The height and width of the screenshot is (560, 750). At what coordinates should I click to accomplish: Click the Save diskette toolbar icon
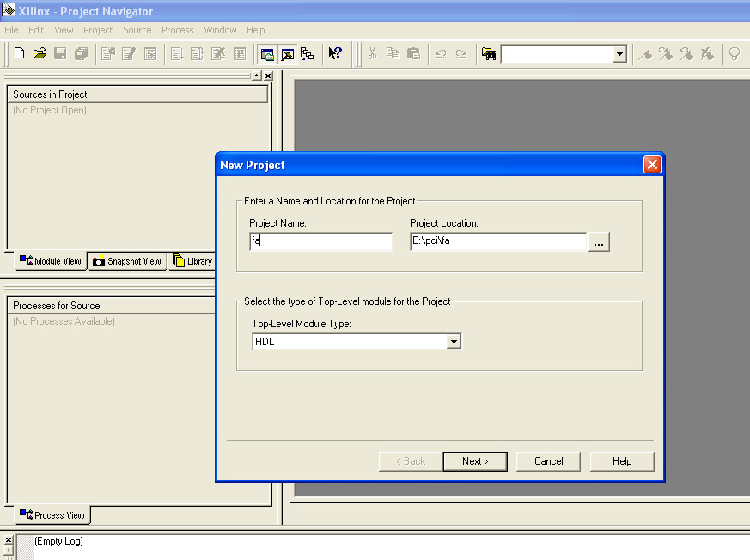coord(60,53)
